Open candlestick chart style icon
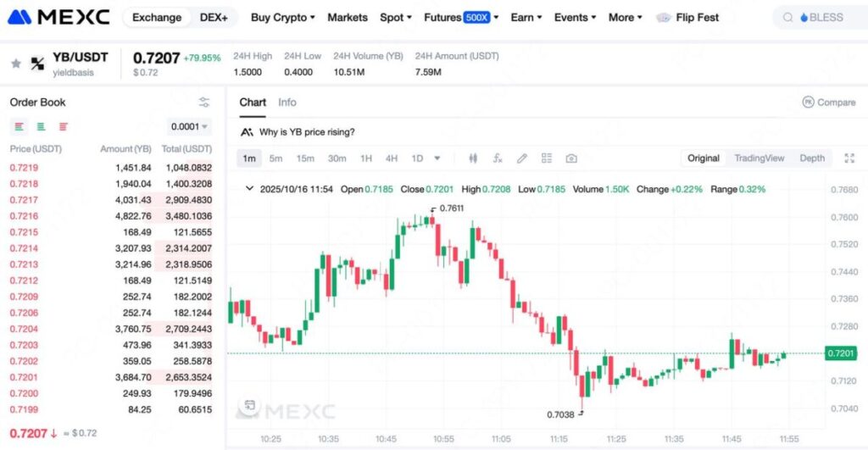The height and width of the screenshot is (450, 868). point(473,158)
